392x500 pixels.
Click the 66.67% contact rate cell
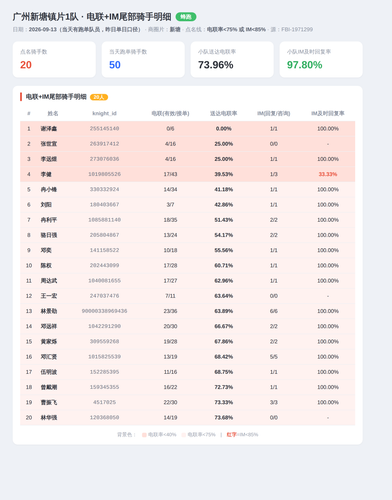click(x=223, y=326)
